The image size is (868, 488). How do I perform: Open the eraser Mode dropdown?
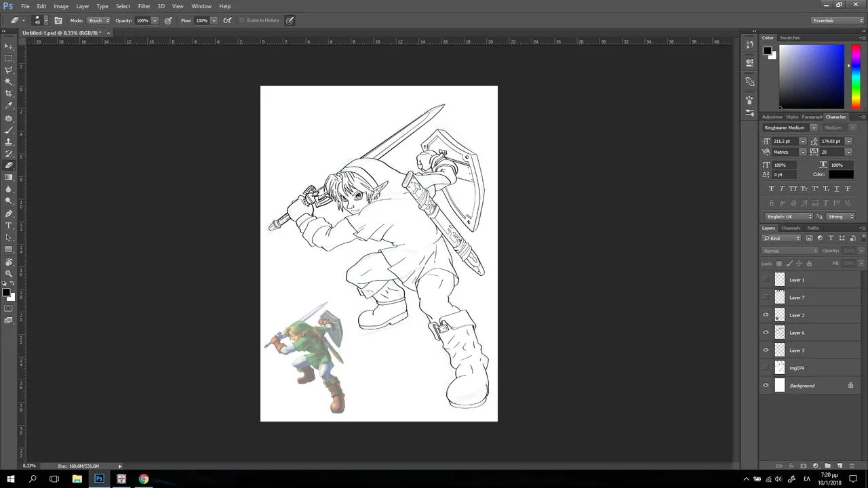(x=98, y=20)
